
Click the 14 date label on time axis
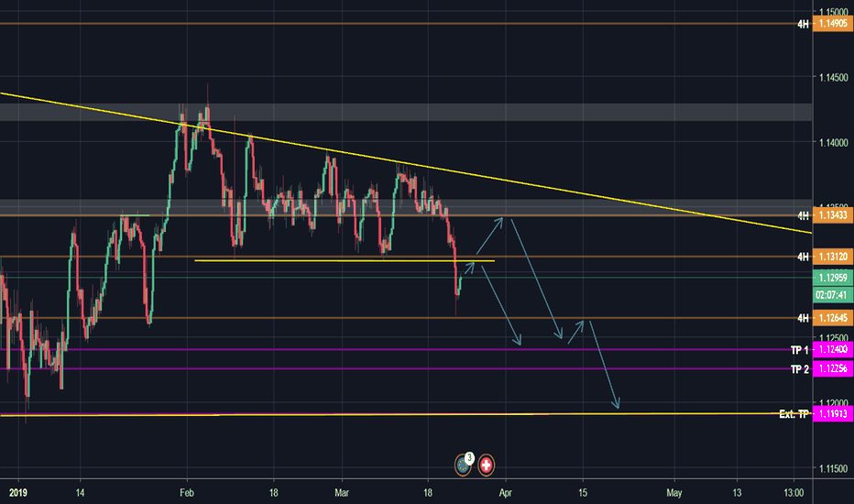[80, 493]
